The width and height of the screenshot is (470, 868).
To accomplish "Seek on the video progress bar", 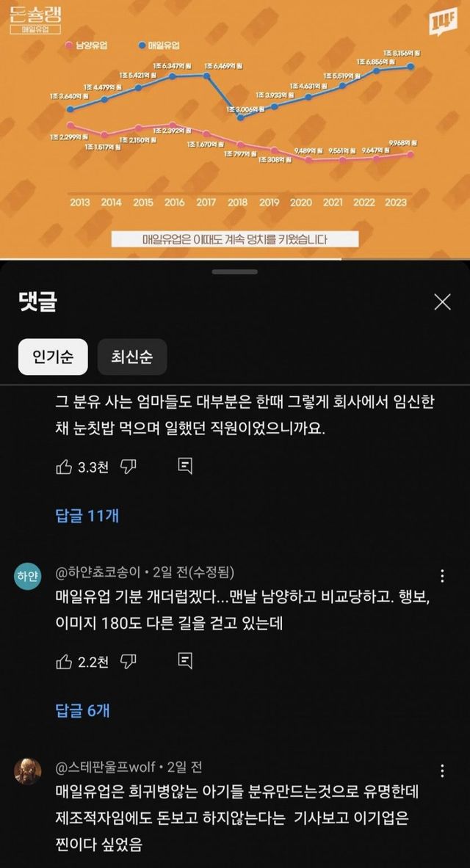I will pos(235,259).
